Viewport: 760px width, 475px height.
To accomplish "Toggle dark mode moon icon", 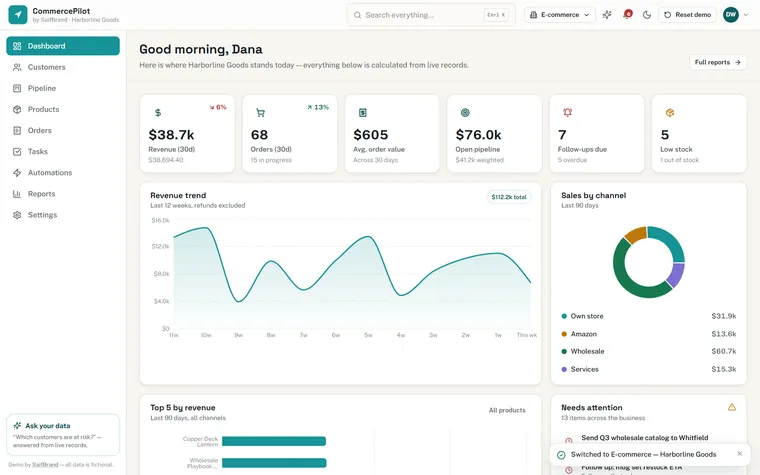I will pos(647,15).
